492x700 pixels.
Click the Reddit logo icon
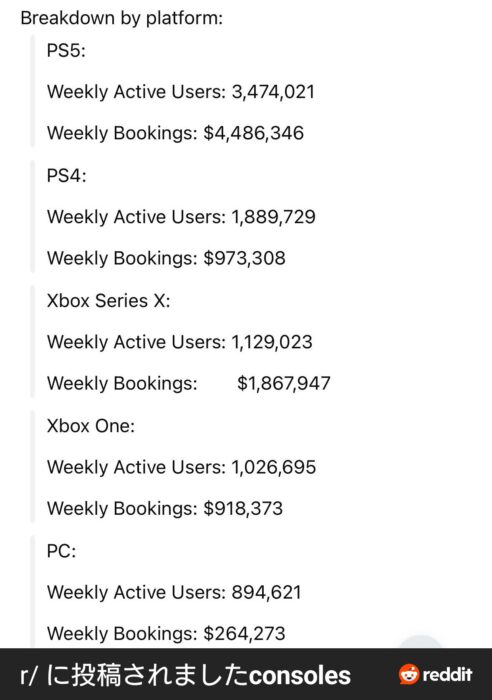click(x=409, y=674)
